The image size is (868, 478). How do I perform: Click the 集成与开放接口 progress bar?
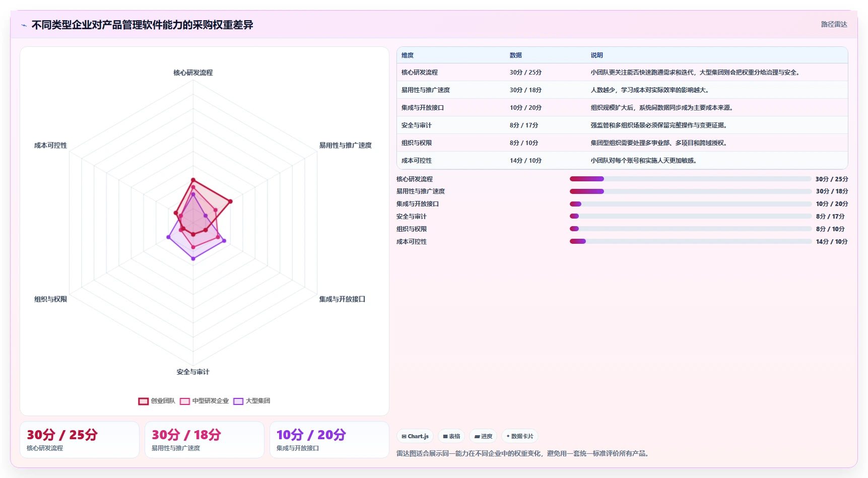point(691,204)
